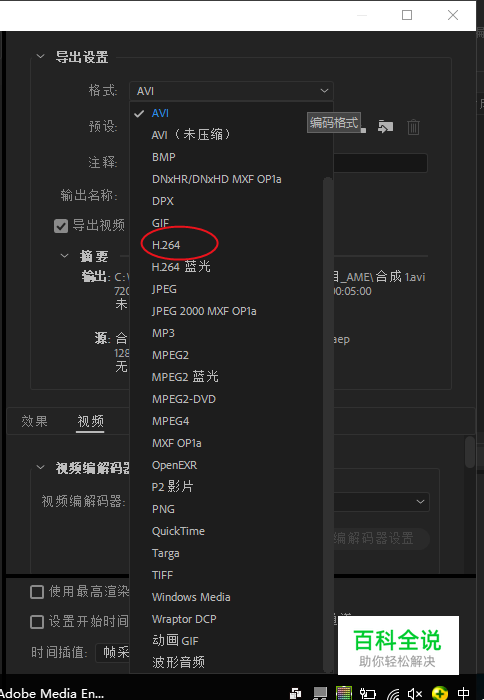Screen dimensions: 484x700
Task: Choose QuickTime in the format list
Action: [178, 531]
